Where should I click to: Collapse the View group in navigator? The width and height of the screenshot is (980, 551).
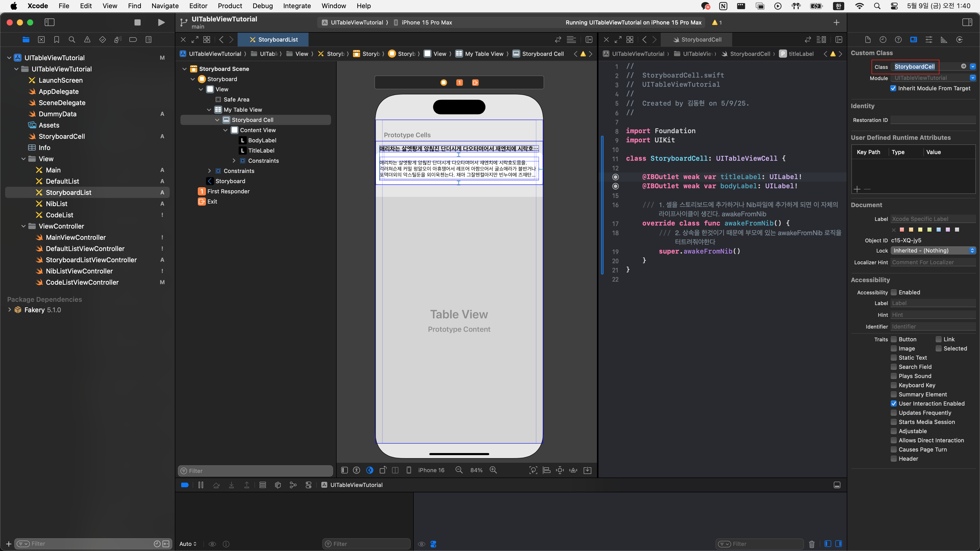tap(23, 159)
